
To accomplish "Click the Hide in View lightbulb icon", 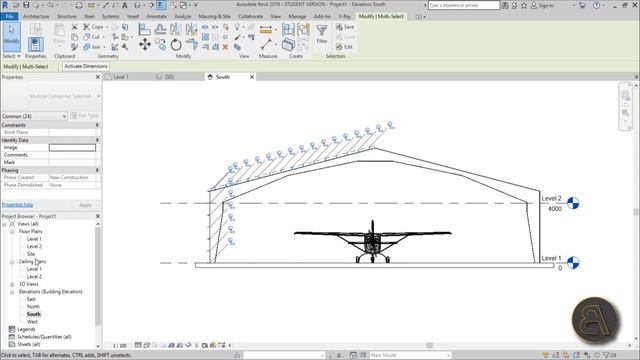I will 237,27.
